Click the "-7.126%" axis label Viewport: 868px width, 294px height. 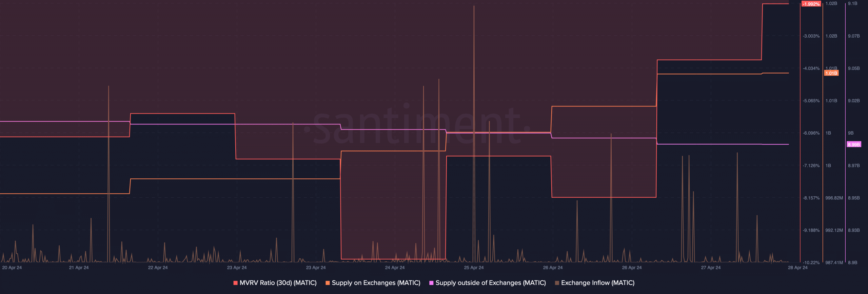click(811, 165)
